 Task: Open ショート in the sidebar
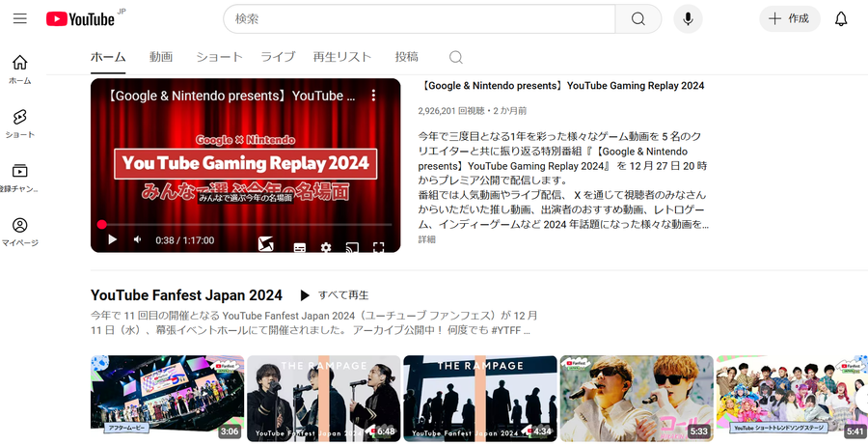point(20,124)
